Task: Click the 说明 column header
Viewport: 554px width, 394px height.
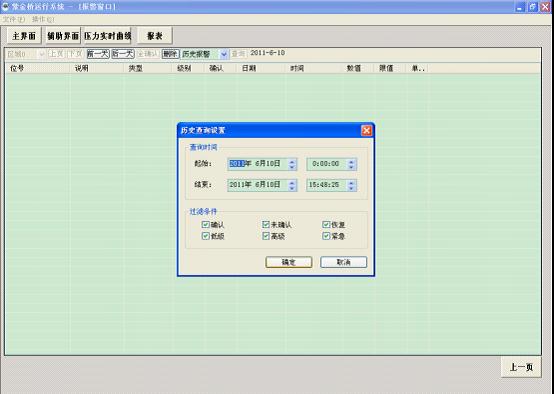Action: click(97, 68)
